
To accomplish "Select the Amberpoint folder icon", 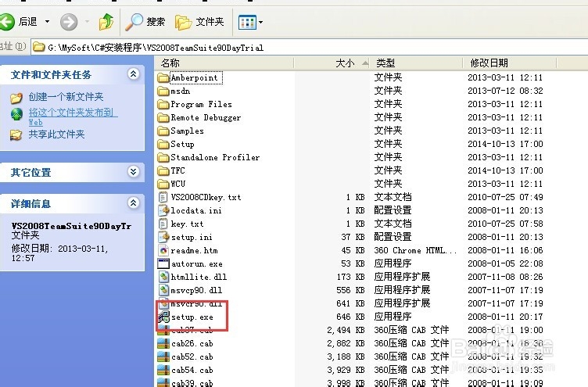I will pyautogui.click(x=163, y=78).
